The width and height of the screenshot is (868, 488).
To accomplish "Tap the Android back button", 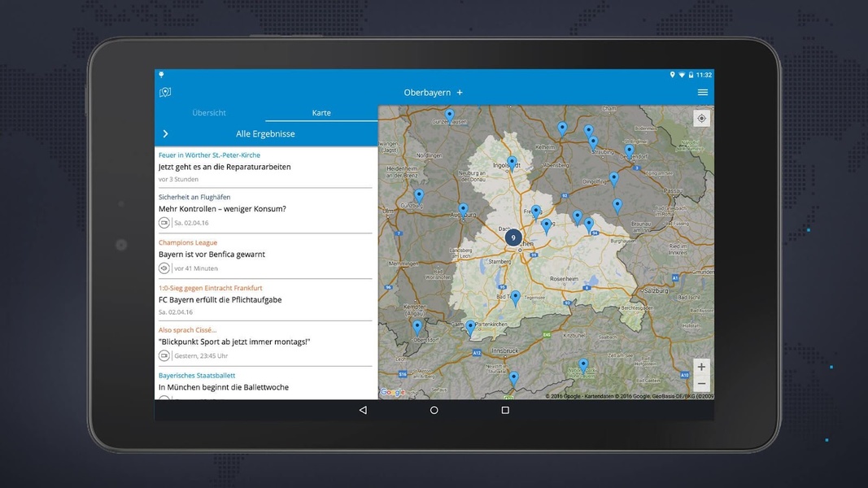I will click(363, 410).
